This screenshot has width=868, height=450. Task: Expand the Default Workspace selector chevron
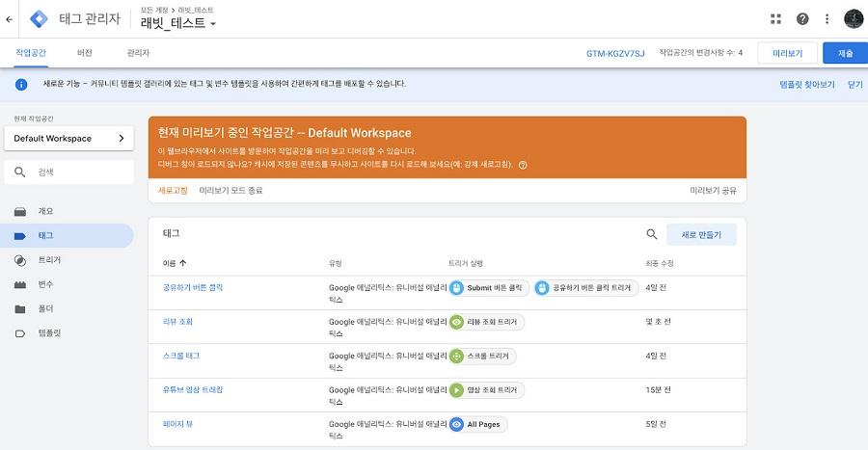click(122, 138)
